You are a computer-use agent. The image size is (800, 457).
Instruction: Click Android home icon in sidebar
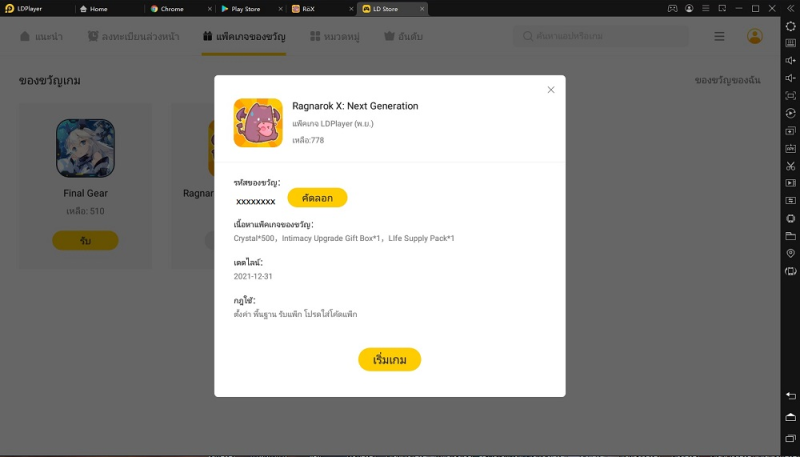790,417
